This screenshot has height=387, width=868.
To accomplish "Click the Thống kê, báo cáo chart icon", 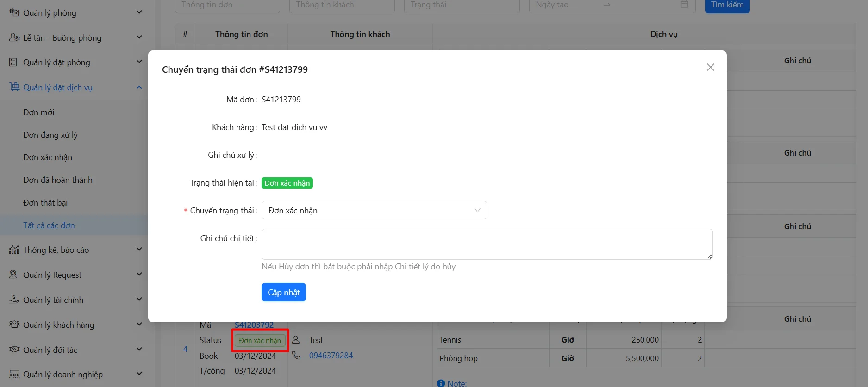I will 14,250.
